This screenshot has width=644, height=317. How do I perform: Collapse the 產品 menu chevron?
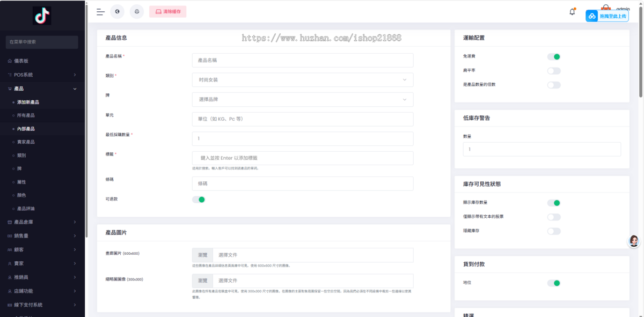(75, 89)
